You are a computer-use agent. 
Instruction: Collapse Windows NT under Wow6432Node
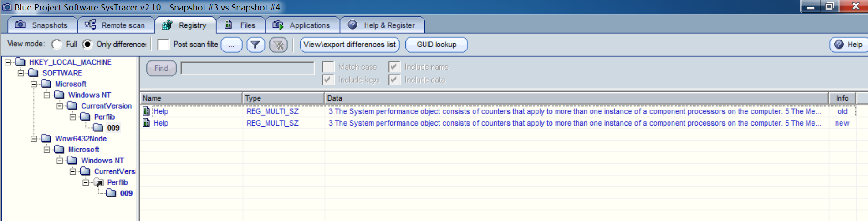(x=60, y=161)
